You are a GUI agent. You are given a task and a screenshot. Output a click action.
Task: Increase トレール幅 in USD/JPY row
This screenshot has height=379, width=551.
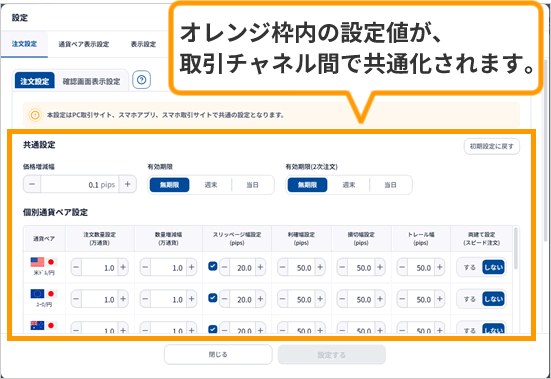(x=440, y=267)
